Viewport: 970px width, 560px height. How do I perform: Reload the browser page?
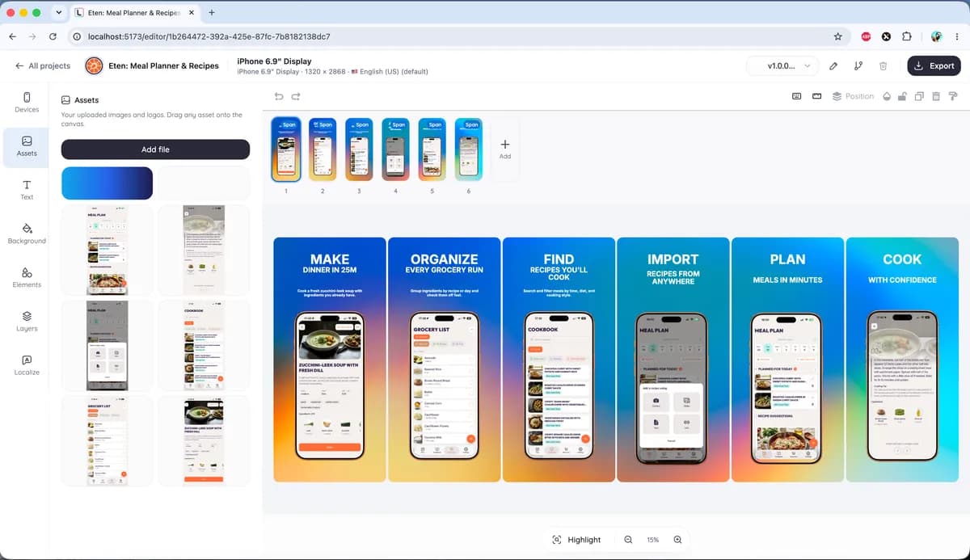(53, 36)
